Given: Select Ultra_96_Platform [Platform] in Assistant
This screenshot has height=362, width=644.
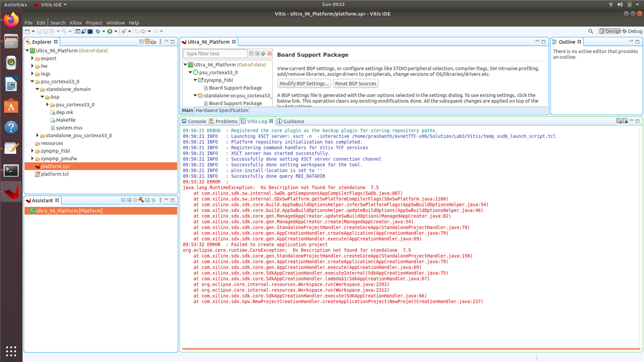Looking at the screenshot, I should pyautogui.click(x=101, y=211).
